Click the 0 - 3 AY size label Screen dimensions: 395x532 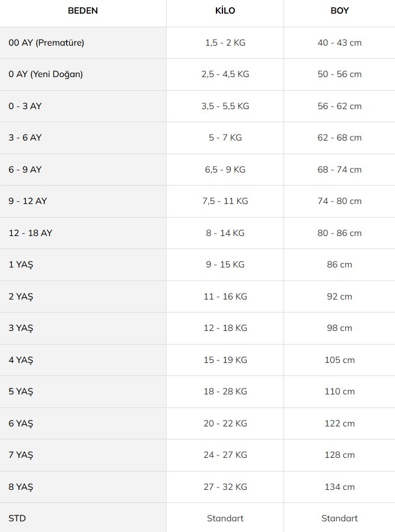tap(25, 106)
